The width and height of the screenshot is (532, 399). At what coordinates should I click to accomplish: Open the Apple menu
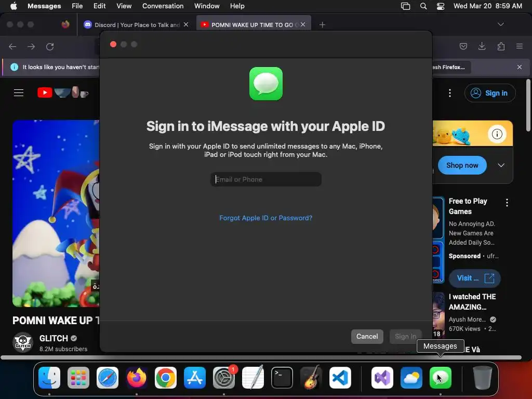click(14, 6)
